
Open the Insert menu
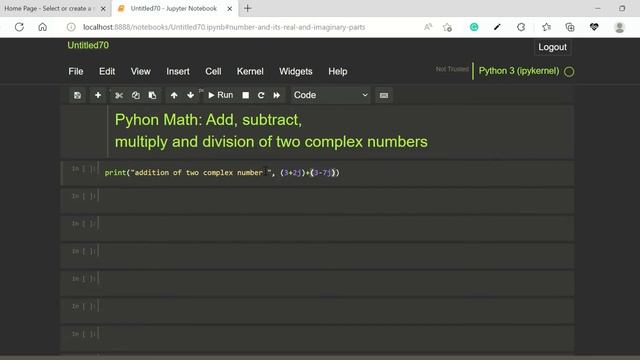point(178,71)
